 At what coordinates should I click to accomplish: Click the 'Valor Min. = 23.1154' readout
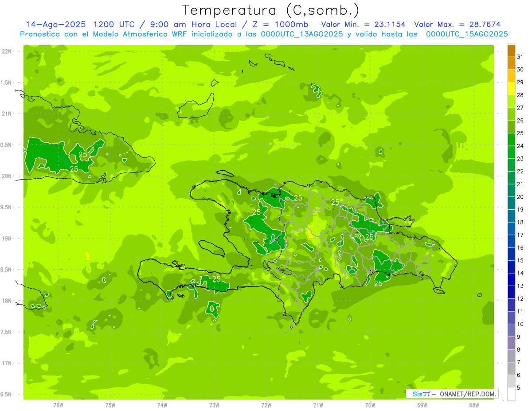coord(363,24)
